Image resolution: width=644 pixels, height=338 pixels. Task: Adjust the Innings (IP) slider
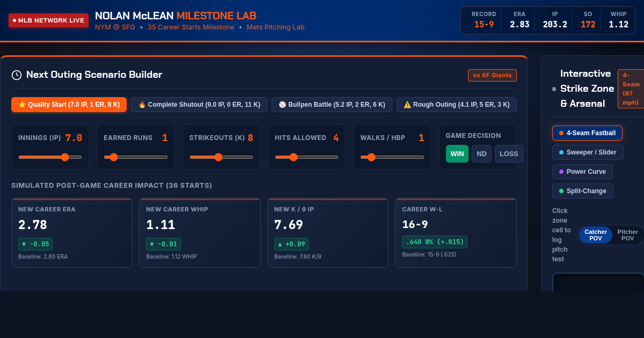click(x=50, y=157)
